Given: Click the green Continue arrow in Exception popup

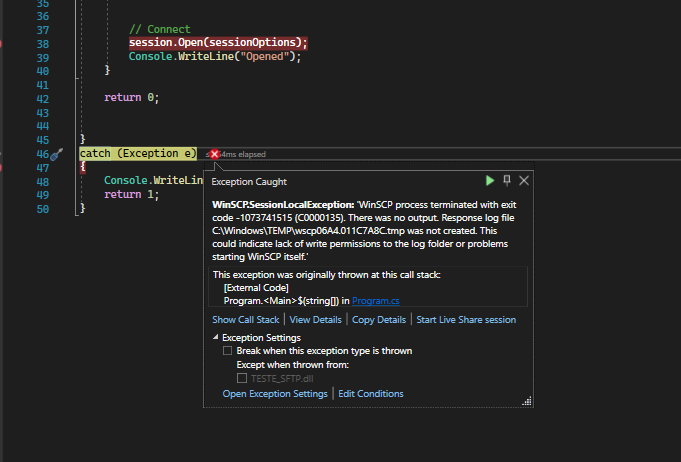Looking at the screenshot, I should [x=490, y=181].
